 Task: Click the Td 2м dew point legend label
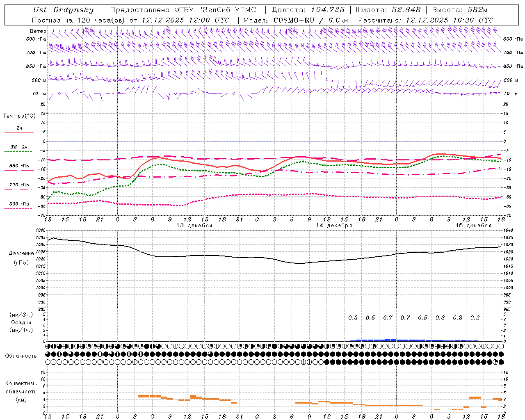point(19,147)
